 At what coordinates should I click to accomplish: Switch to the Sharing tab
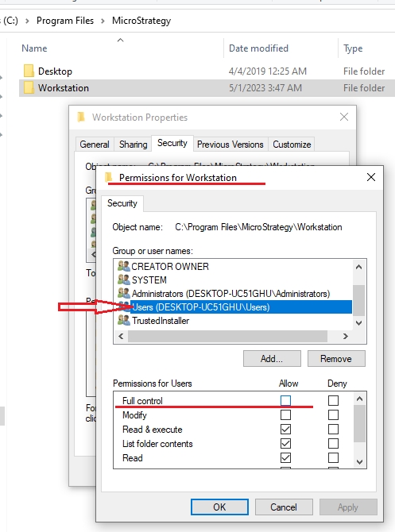(134, 145)
